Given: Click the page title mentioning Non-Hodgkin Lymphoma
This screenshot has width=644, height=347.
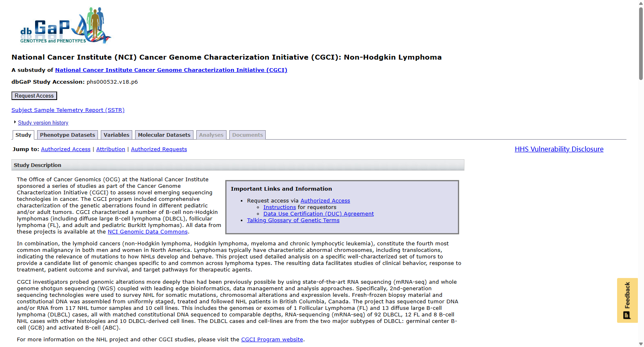Looking at the screenshot, I should [x=227, y=58].
